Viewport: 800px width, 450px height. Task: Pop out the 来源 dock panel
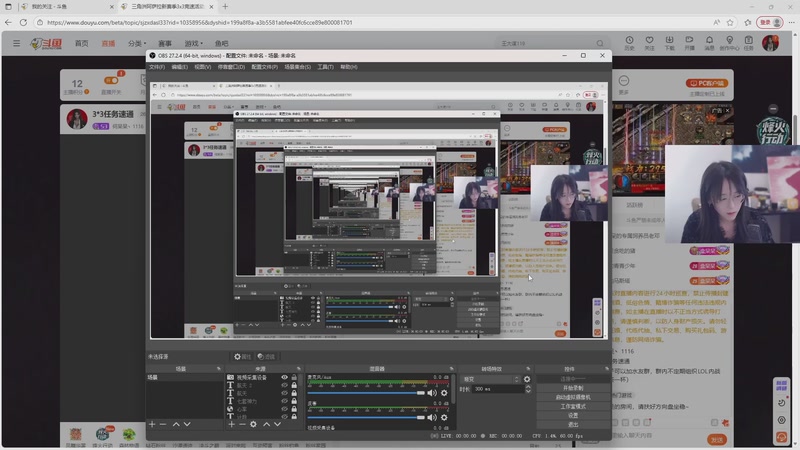(298, 368)
